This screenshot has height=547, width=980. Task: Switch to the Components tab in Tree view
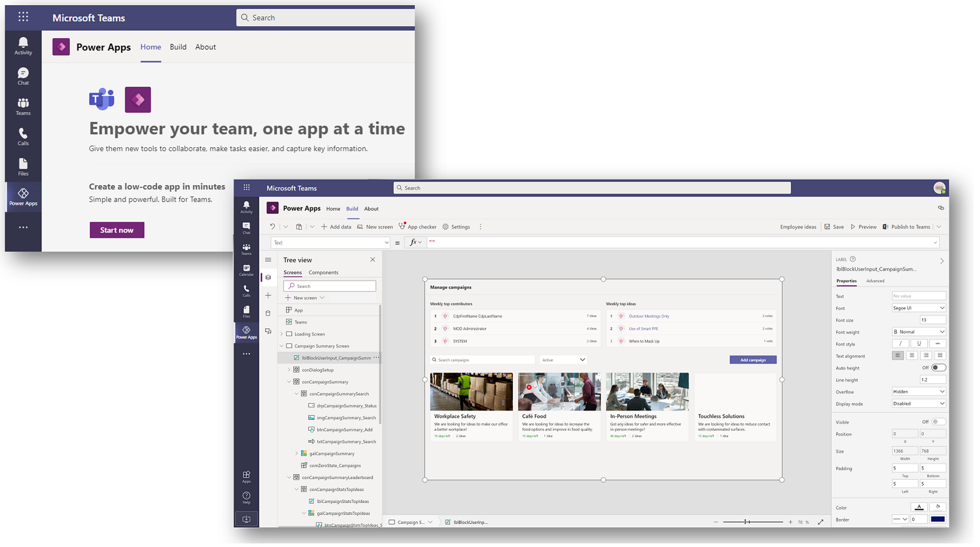(x=323, y=272)
